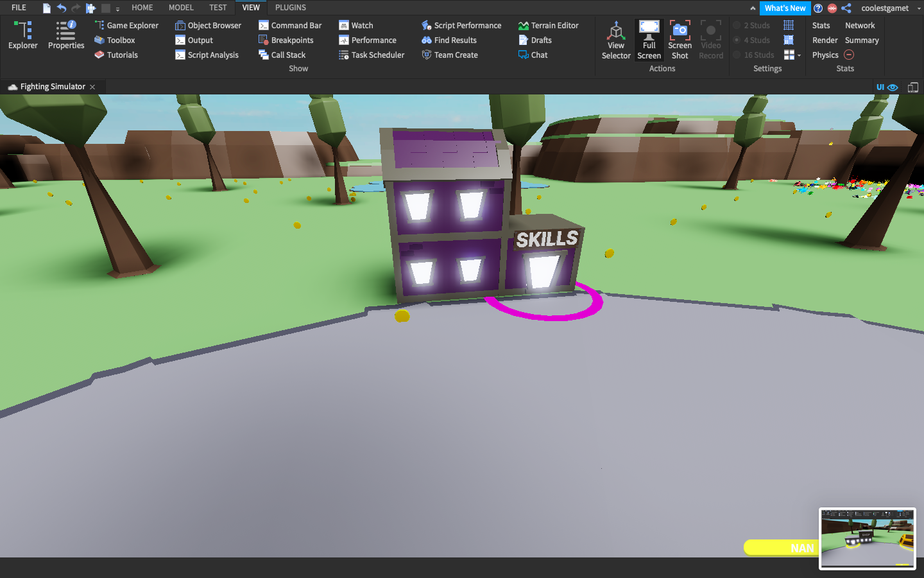Open the screenshot preview thumbnail
The width and height of the screenshot is (924, 578).
coord(868,538)
